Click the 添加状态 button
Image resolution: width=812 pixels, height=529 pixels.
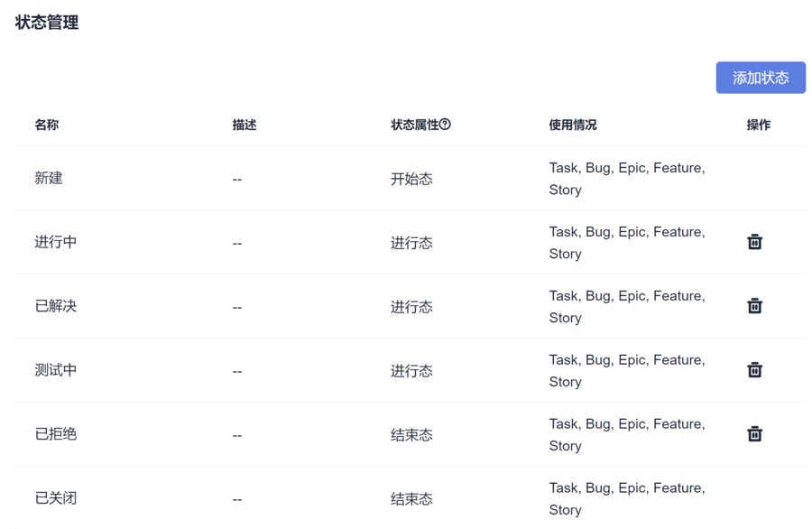(x=761, y=78)
